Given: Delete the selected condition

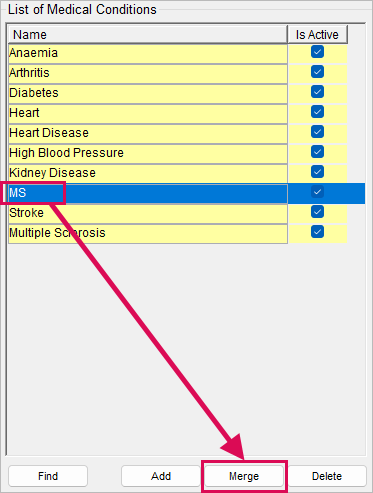Looking at the screenshot, I should pos(327,476).
